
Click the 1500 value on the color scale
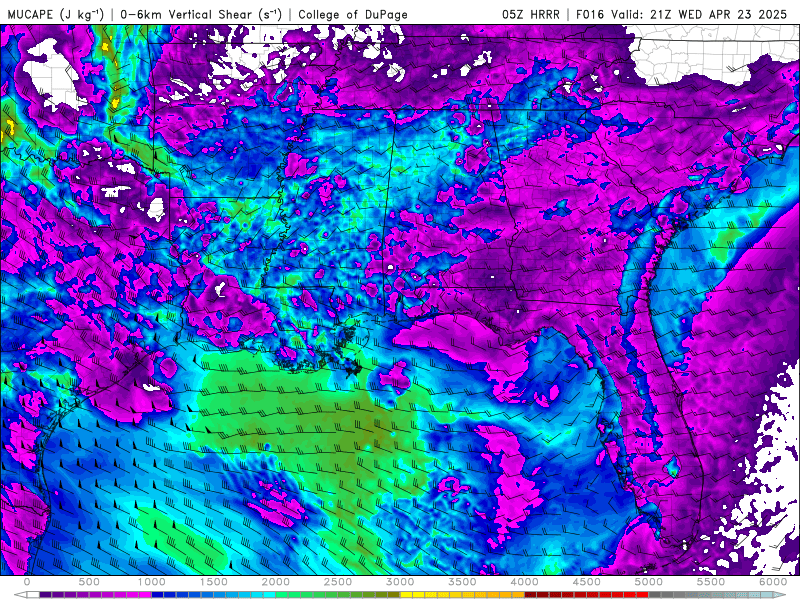click(214, 582)
